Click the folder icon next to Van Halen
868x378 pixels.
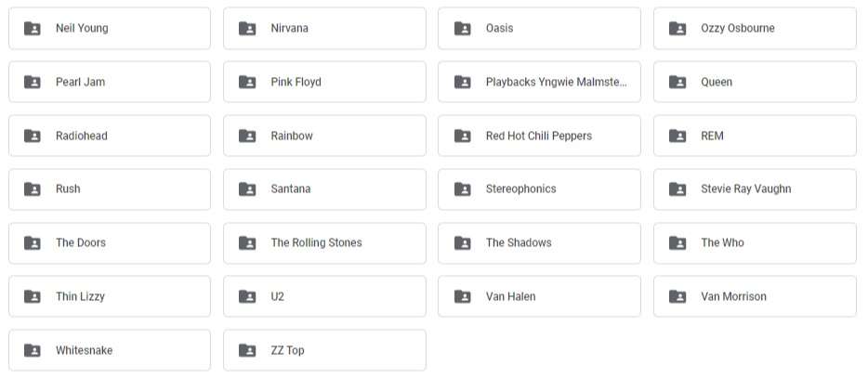[463, 296]
